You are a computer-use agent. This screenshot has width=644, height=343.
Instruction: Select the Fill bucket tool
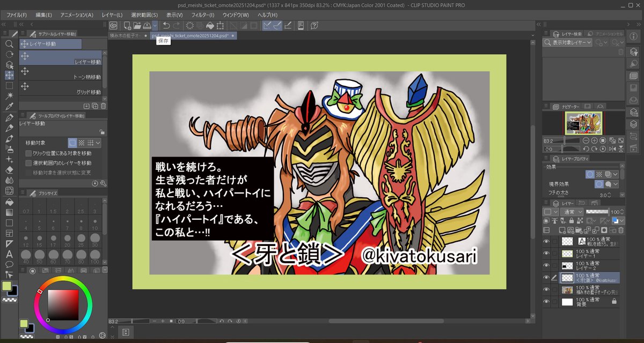pos(9,202)
